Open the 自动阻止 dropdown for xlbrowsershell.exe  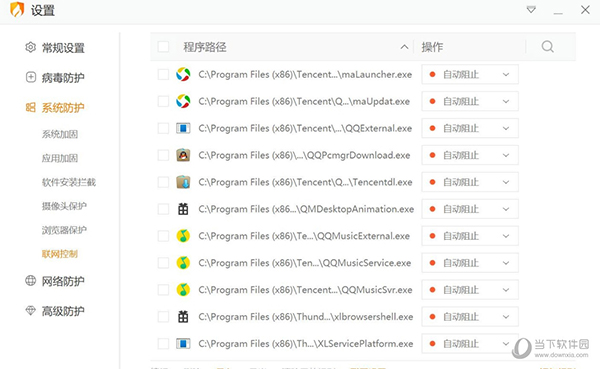tap(470, 317)
